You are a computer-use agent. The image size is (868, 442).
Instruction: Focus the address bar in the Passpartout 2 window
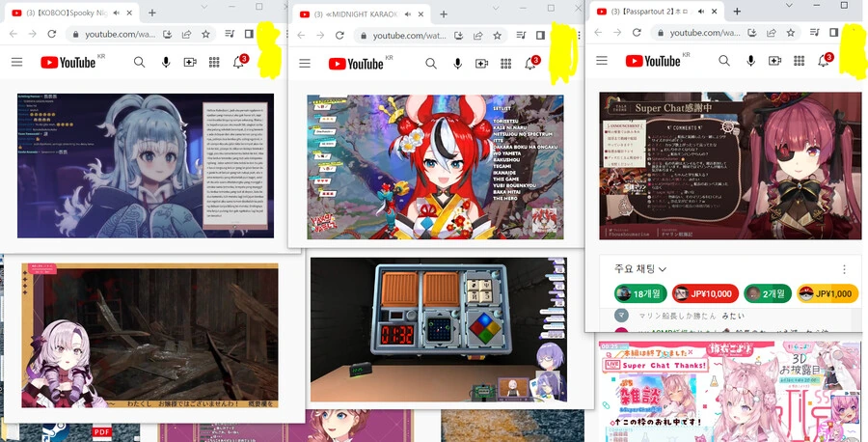pos(705,33)
